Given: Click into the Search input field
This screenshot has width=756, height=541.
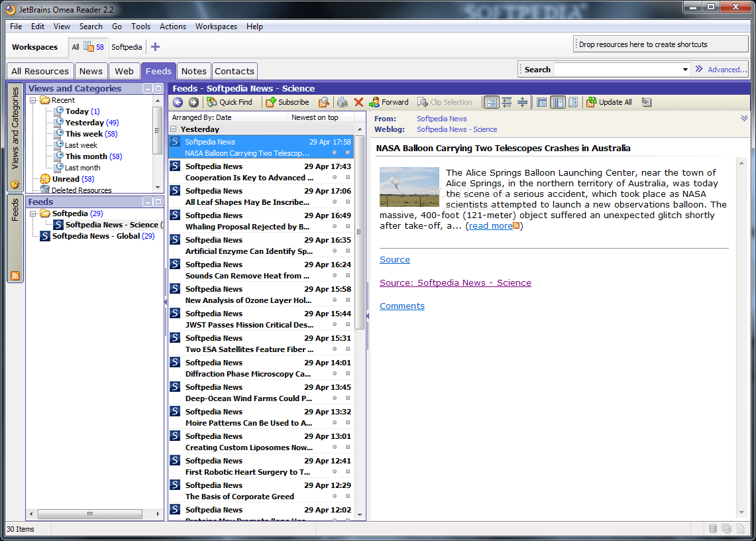Looking at the screenshot, I should coord(617,70).
